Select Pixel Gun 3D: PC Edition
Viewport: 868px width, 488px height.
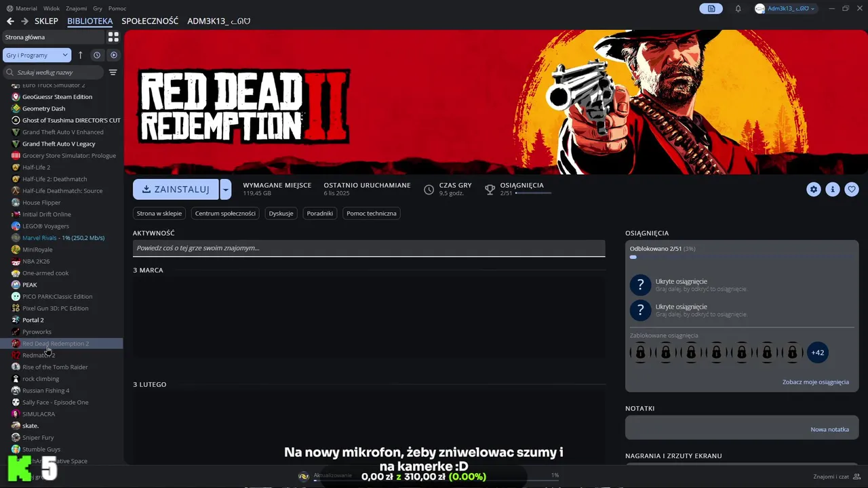pyautogui.click(x=62, y=308)
